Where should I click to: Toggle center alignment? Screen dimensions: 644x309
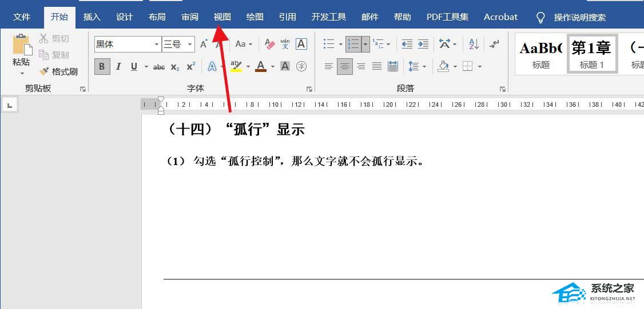344,66
